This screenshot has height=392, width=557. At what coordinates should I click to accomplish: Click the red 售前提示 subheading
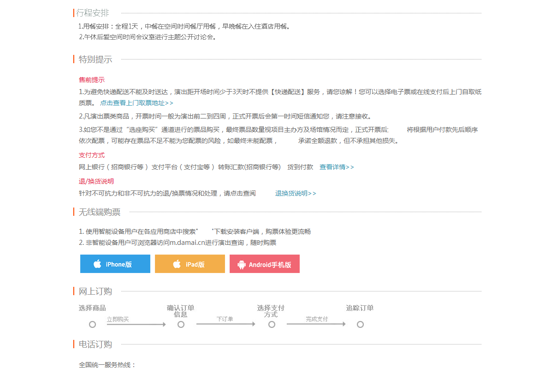92,80
